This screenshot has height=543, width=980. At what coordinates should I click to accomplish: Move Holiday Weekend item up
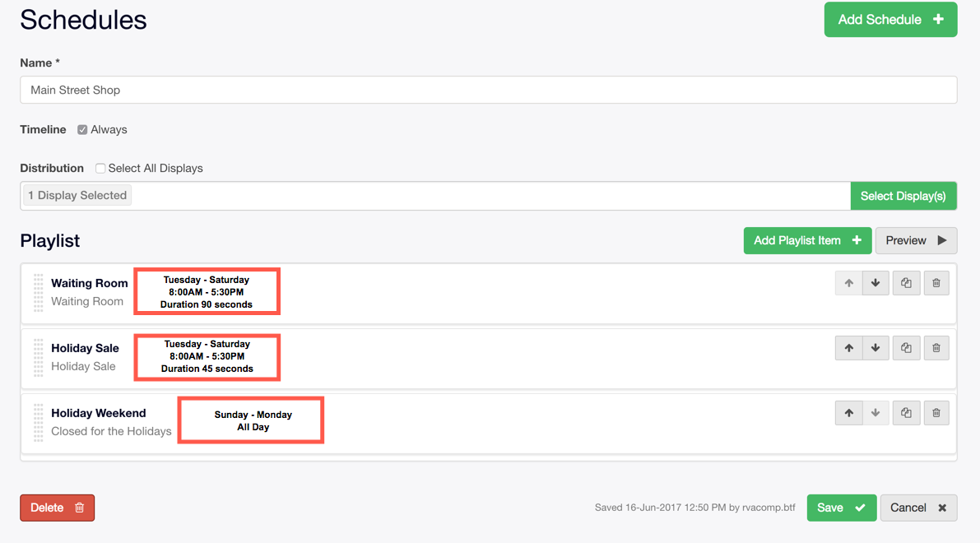848,413
